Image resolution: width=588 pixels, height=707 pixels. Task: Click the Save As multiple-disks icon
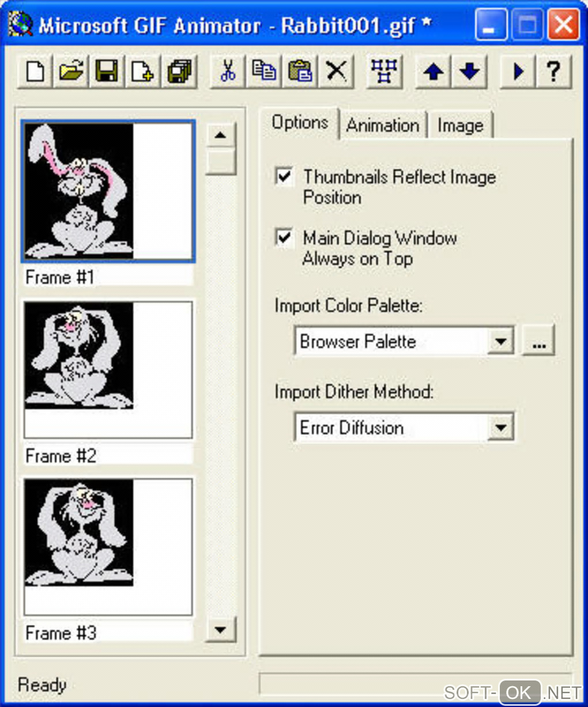pos(179,71)
